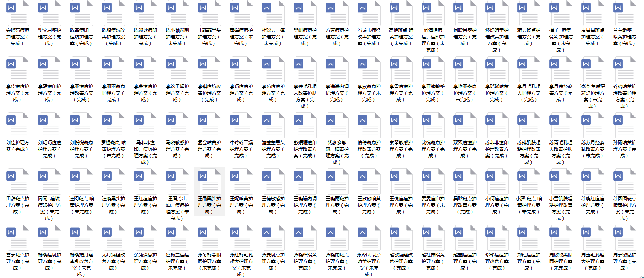Click the file name 李巧痘痘护理方案(完成)
The image size is (644, 278).
241,93
